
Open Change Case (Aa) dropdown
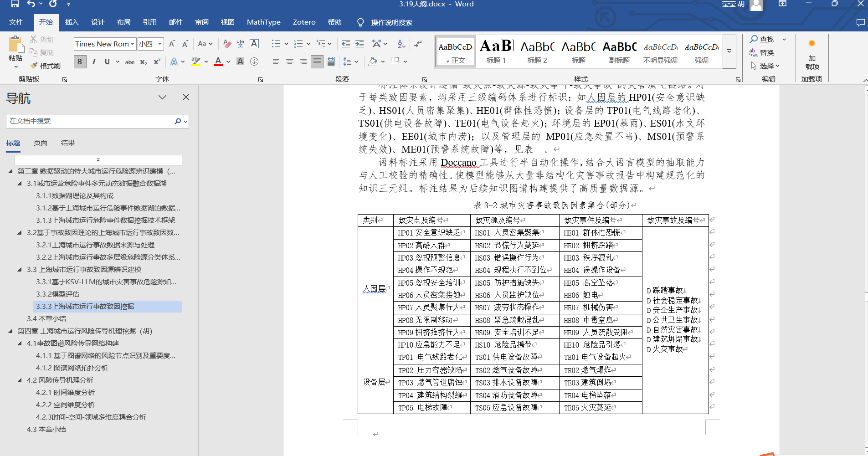pos(205,44)
